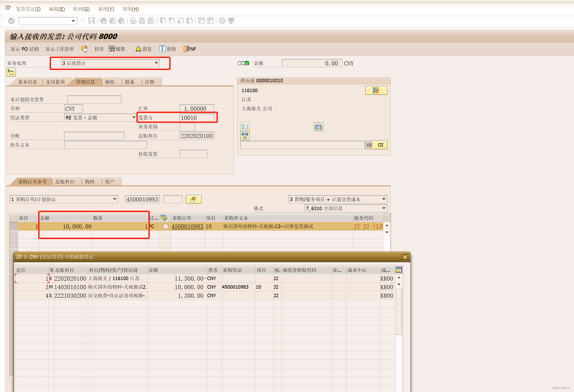Image resolution: width=574 pixels, height=392 pixels.
Task: Expand the 业务处理 transaction dropdown
Action: pyautogui.click(x=156, y=63)
